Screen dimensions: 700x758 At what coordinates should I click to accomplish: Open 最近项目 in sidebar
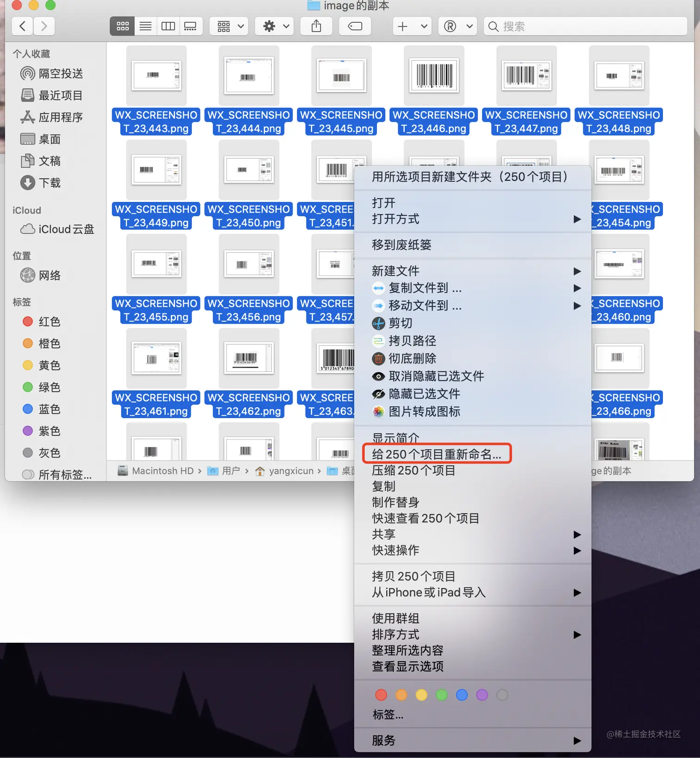(52, 95)
